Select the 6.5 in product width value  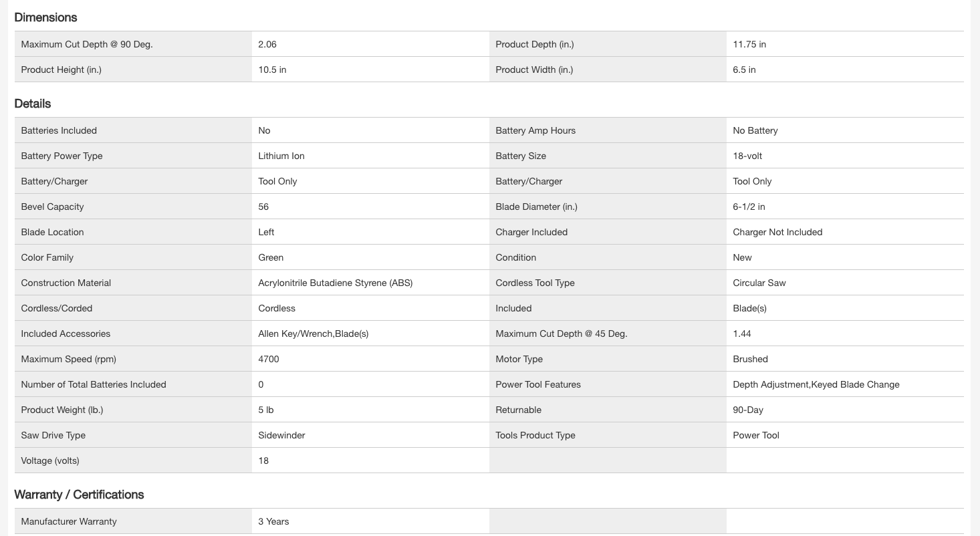click(x=744, y=70)
